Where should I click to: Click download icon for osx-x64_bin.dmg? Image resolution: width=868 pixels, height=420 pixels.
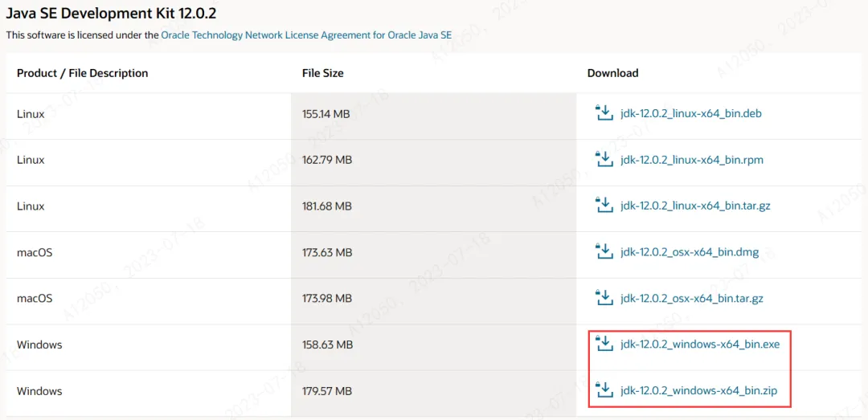click(x=604, y=252)
